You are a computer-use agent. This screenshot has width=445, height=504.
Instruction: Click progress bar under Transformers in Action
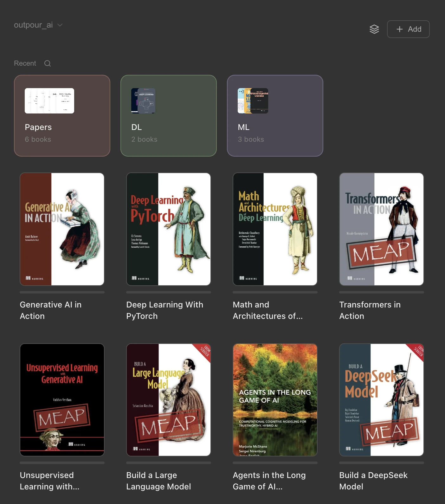tap(382, 292)
